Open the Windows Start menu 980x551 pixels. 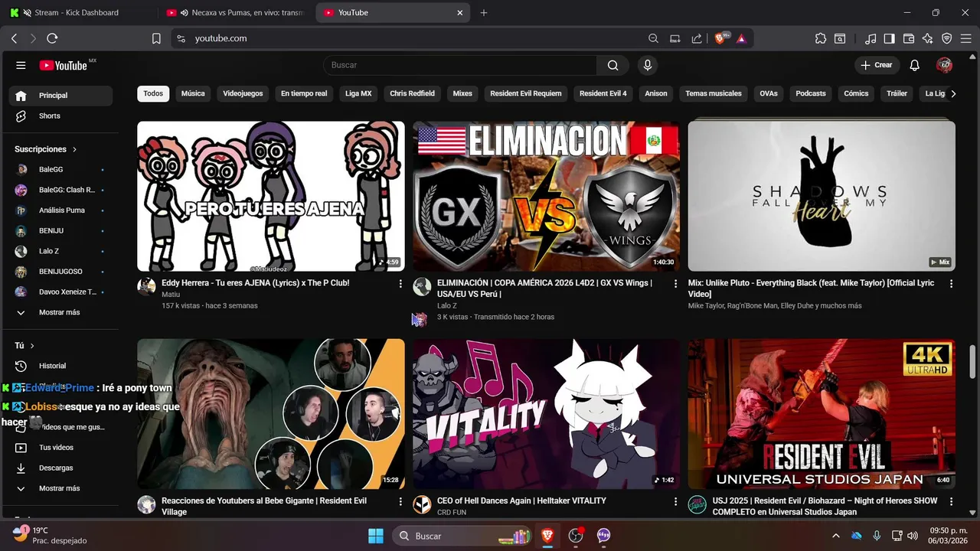tap(375, 536)
